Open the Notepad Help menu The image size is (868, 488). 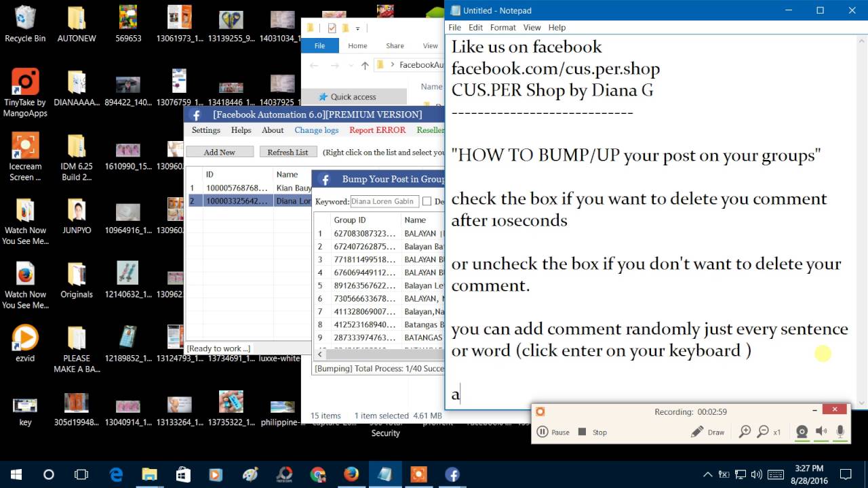pos(557,27)
